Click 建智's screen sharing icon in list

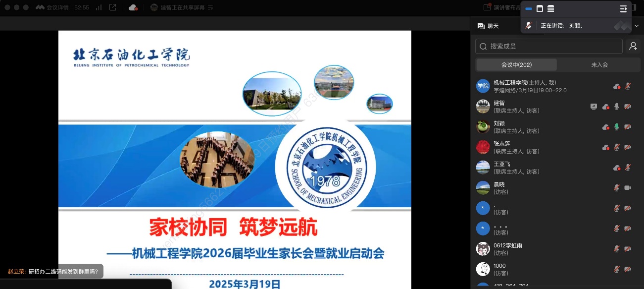pyautogui.click(x=594, y=107)
